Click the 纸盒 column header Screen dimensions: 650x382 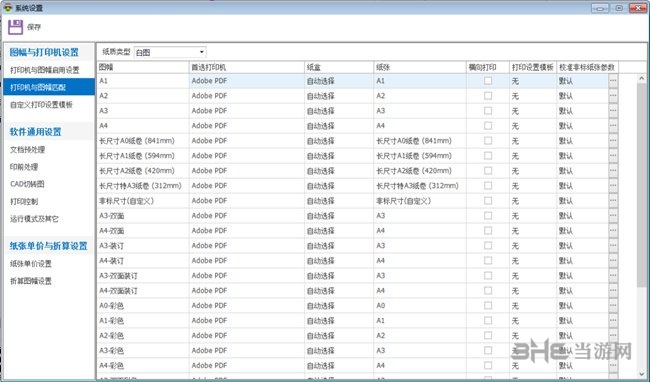point(339,67)
